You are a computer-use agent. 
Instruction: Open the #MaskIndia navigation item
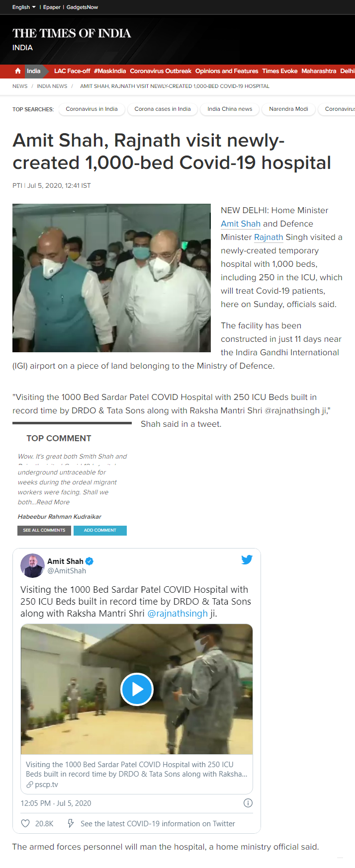[110, 71]
